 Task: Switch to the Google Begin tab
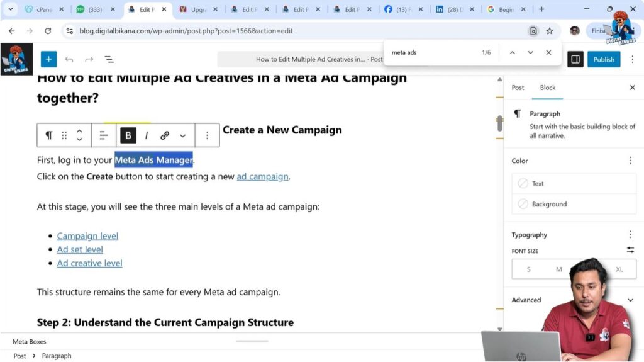pyautogui.click(x=506, y=9)
